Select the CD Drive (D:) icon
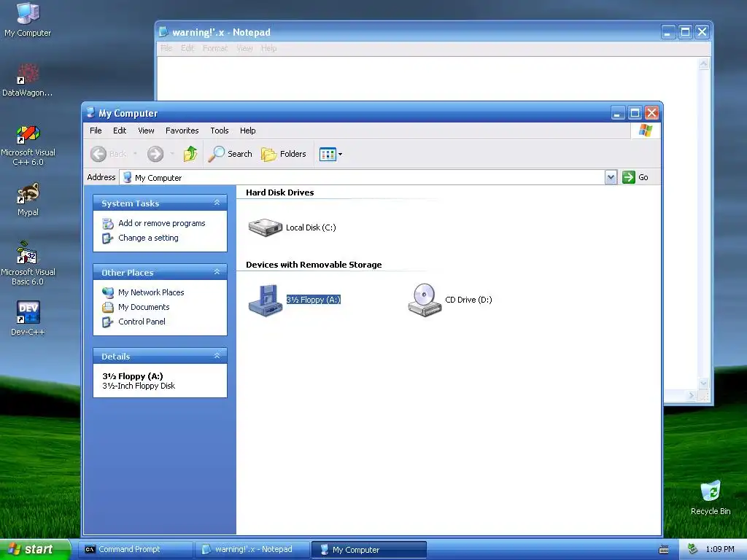This screenshot has height=560, width=747. [425, 300]
